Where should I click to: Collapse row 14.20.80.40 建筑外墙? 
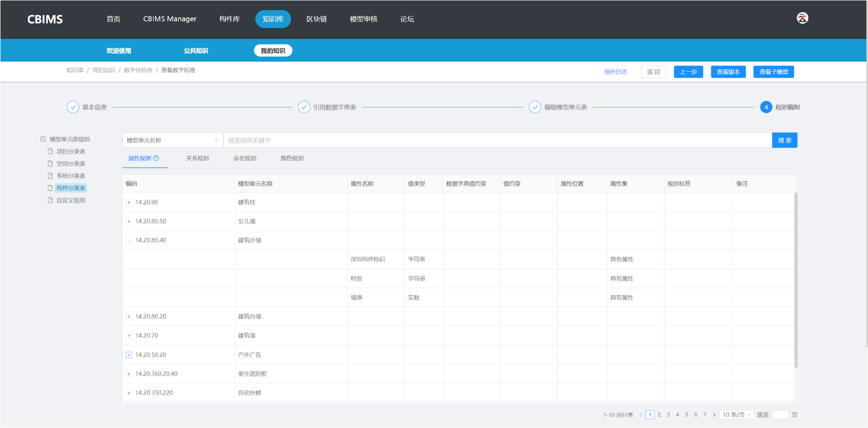(129, 241)
